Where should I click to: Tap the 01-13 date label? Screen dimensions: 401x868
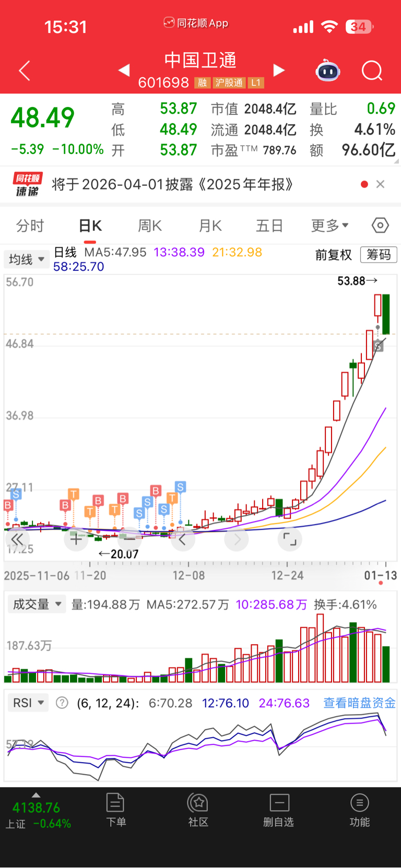pos(381,576)
